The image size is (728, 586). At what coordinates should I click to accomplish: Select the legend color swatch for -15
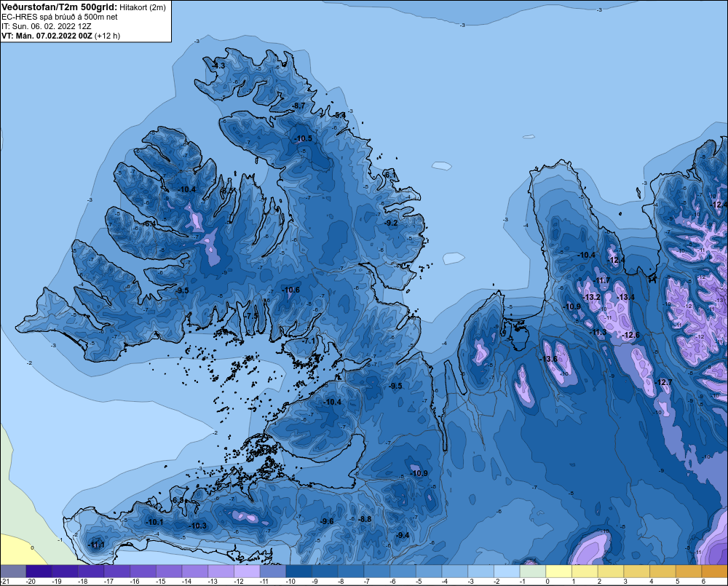click(x=169, y=571)
